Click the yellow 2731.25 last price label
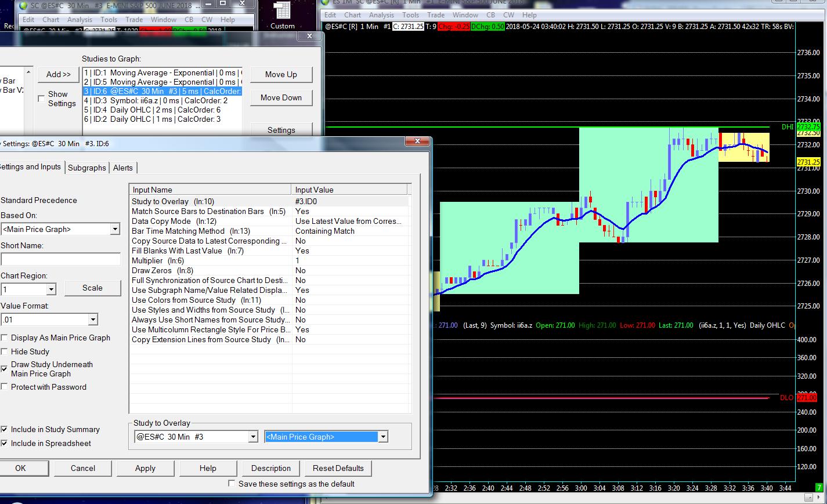The image size is (827, 504). coord(808,162)
